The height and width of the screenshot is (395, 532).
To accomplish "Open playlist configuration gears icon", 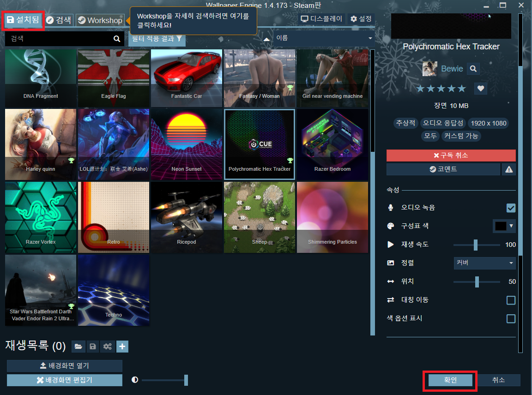I will coord(108,347).
